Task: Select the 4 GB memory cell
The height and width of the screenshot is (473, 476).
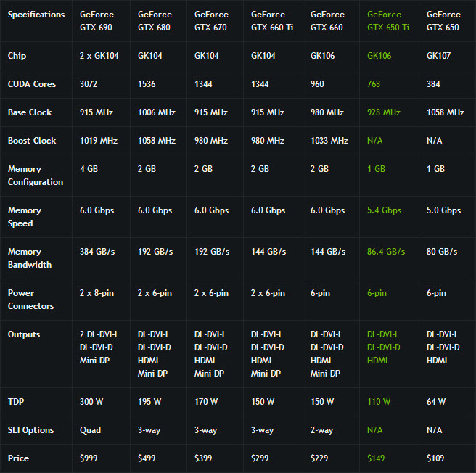Action: click(89, 169)
